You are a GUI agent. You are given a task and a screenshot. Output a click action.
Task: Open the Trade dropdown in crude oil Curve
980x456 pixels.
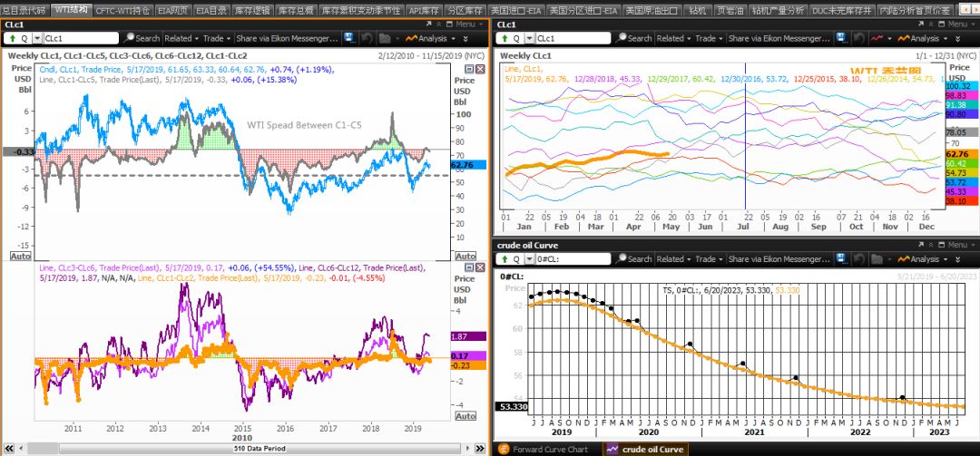pos(708,259)
